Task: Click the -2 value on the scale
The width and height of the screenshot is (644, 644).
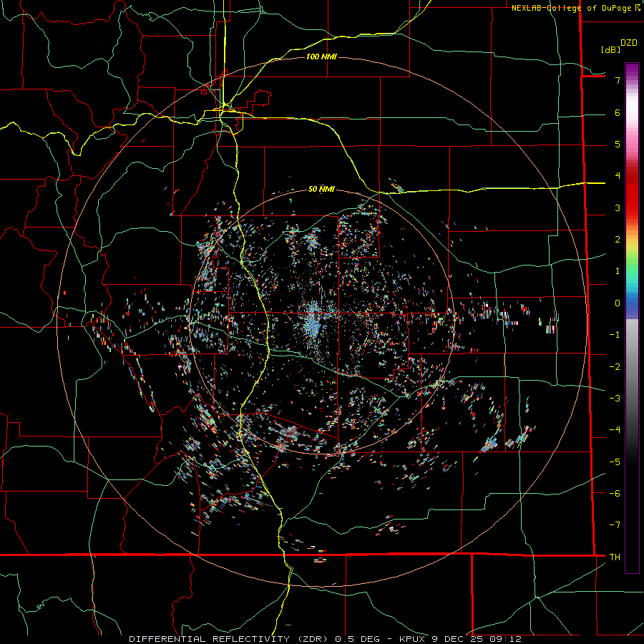Action: [615, 367]
